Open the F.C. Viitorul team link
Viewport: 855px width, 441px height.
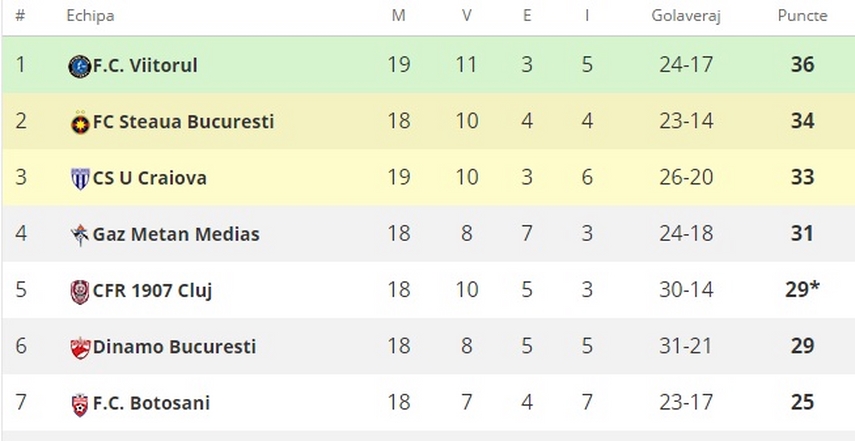tap(145, 65)
